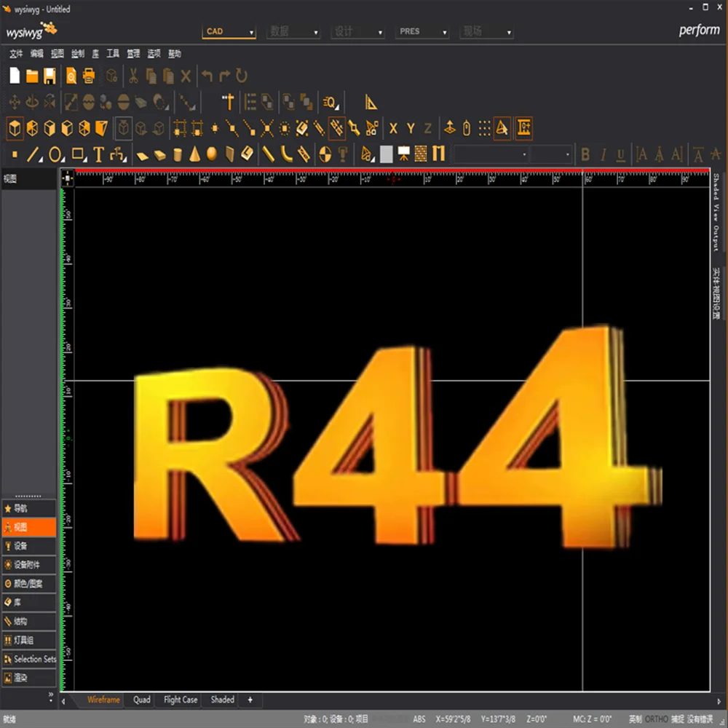
Task: Toggle the snap-to-intersection X icon
Action: point(267,128)
